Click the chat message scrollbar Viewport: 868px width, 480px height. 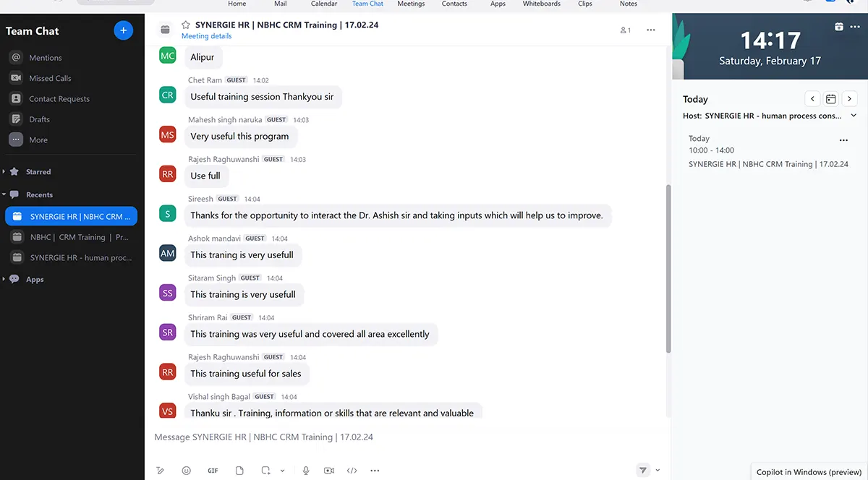coord(668,267)
